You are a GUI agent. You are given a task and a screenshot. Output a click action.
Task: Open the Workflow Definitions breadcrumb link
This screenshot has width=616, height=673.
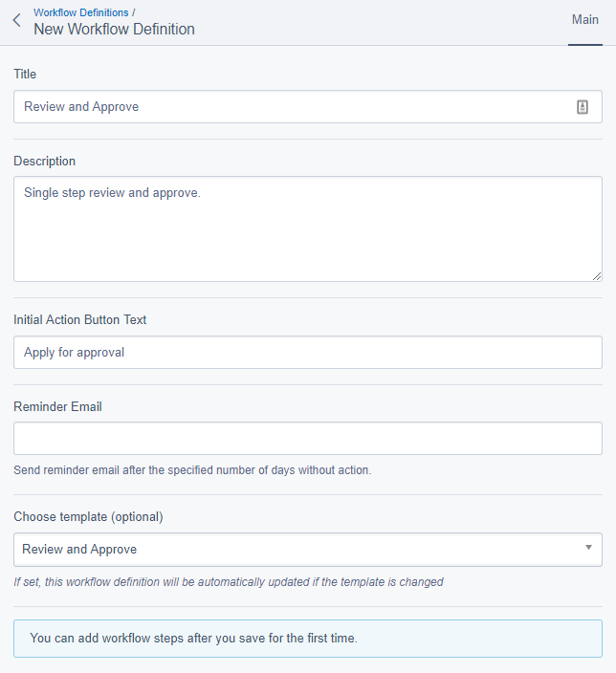80,12
